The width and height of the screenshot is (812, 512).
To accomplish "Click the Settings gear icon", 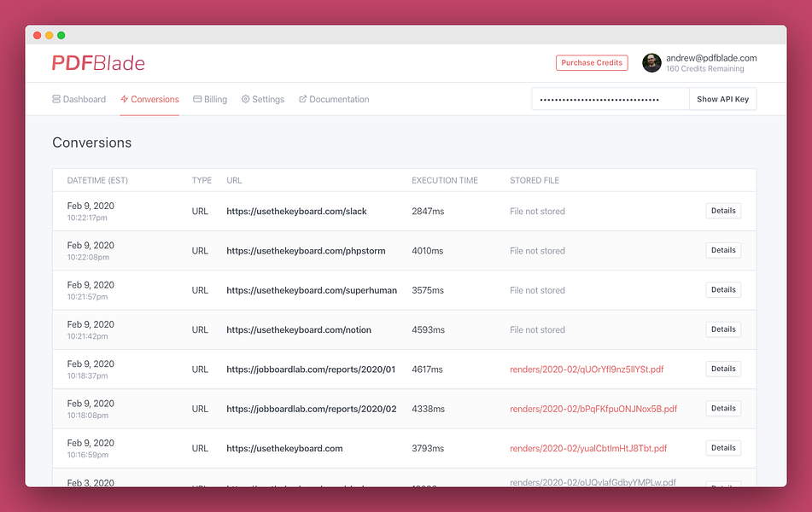I will 245,99.
